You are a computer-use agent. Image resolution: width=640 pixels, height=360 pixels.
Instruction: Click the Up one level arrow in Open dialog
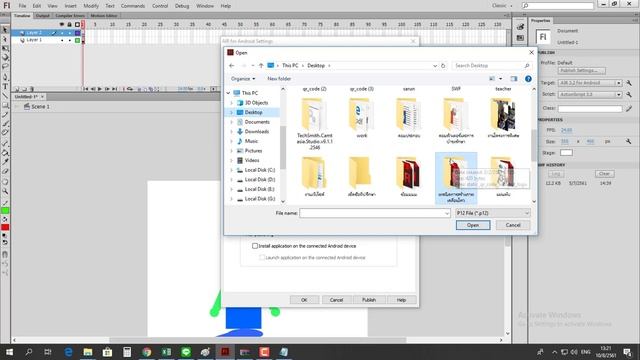[261, 65]
